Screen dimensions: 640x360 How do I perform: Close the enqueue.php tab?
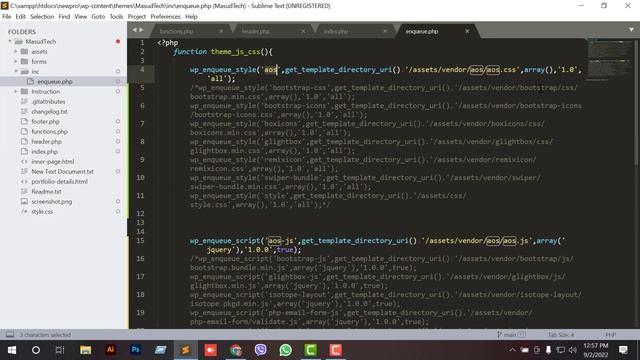click(x=467, y=31)
